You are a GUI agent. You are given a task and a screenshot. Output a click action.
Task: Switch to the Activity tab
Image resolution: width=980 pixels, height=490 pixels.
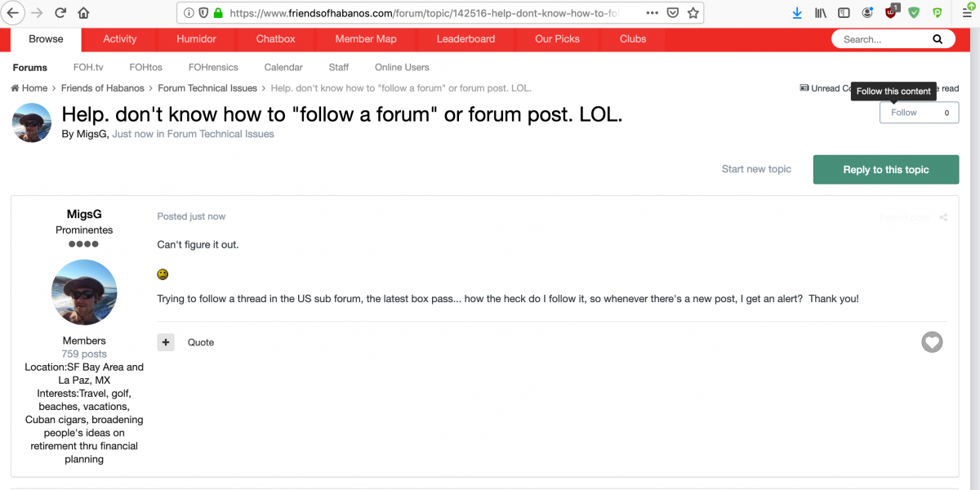(x=120, y=39)
